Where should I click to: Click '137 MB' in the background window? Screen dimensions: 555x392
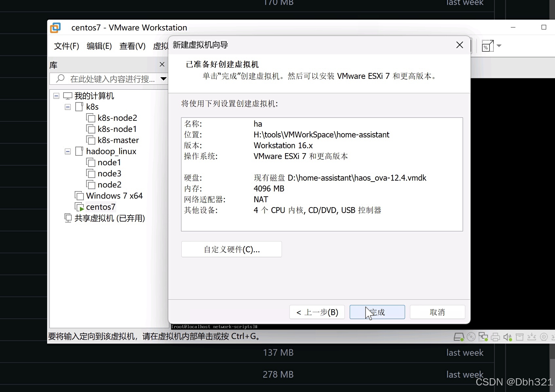(278, 352)
